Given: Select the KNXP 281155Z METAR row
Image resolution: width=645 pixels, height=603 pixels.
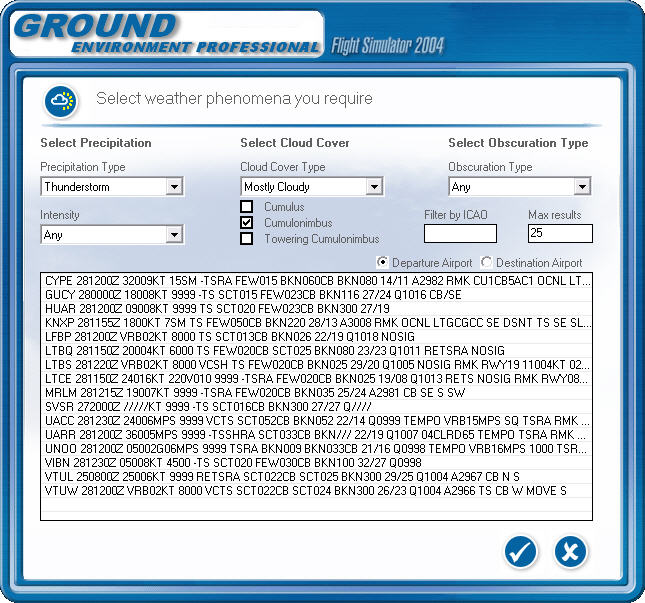Looking at the screenshot, I should 317,323.
